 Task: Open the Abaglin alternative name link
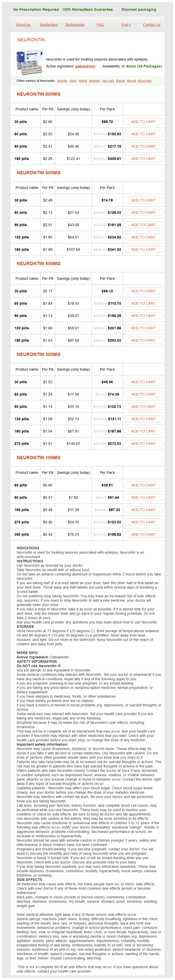[62, 81]
